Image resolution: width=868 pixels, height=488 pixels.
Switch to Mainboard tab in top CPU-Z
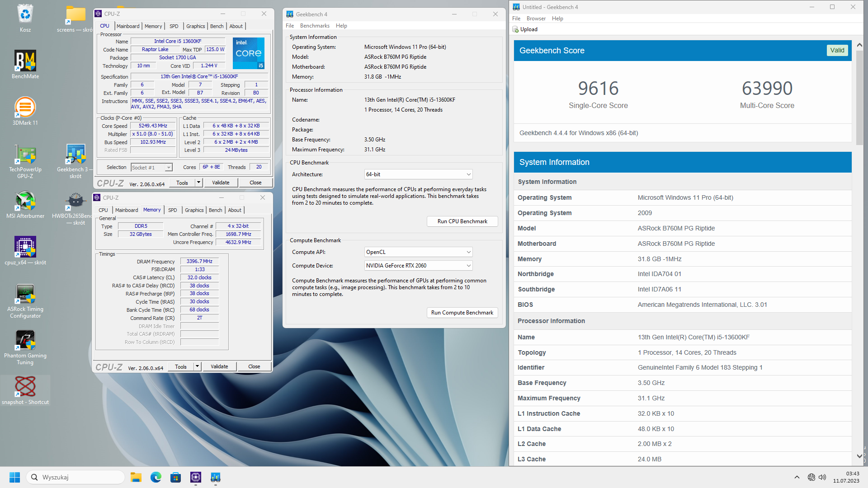click(128, 26)
